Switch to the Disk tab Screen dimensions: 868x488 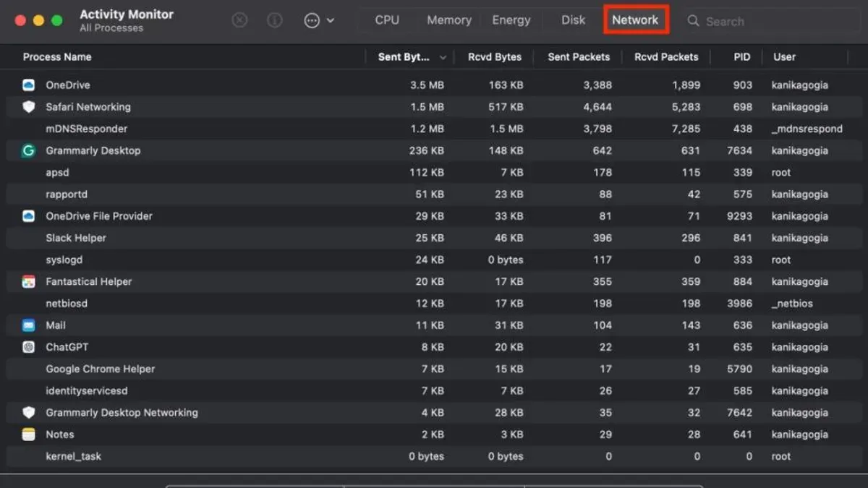click(x=574, y=20)
